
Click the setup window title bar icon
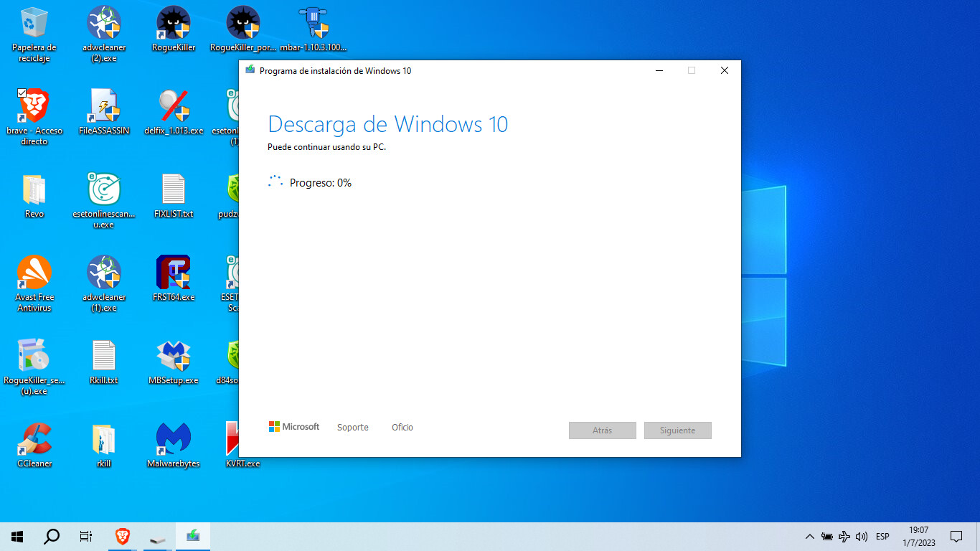click(250, 70)
